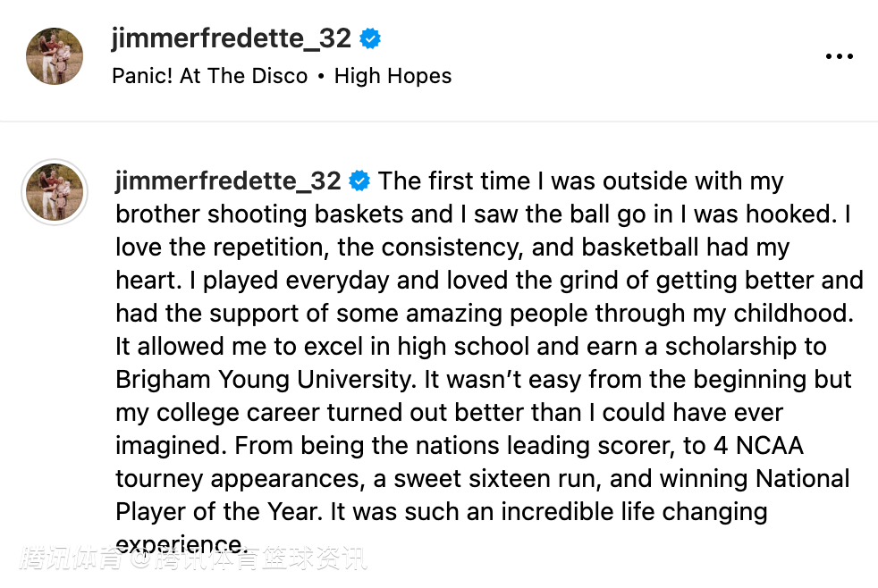Click the High Hopes song title
Viewport: 878px width, 588px height.
pyautogui.click(x=393, y=76)
